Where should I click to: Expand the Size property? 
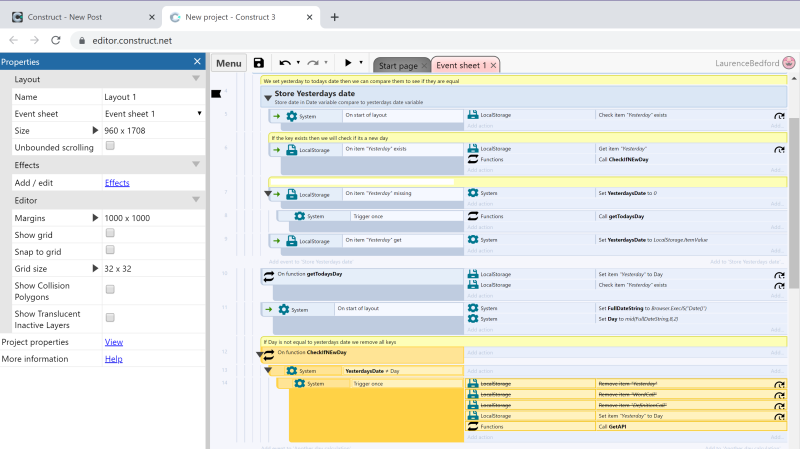(x=95, y=130)
